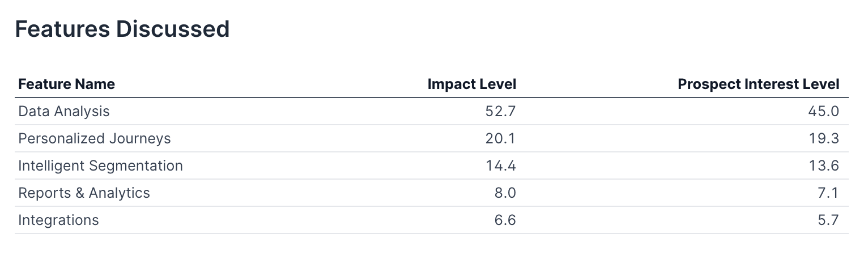Click the 7.1 prospect interest value
Image resolution: width=868 pixels, height=255 pixels.
828,193
